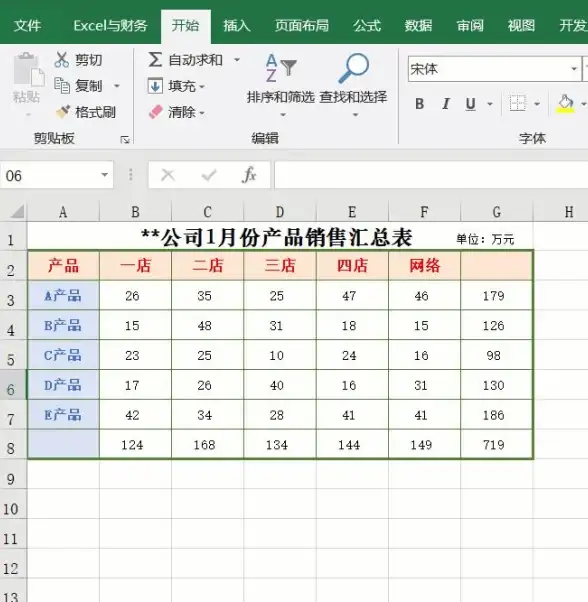Click the formula bar Enter checkmark icon
The width and height of the screenshot is (588, 602).
(x=209, y=175)
